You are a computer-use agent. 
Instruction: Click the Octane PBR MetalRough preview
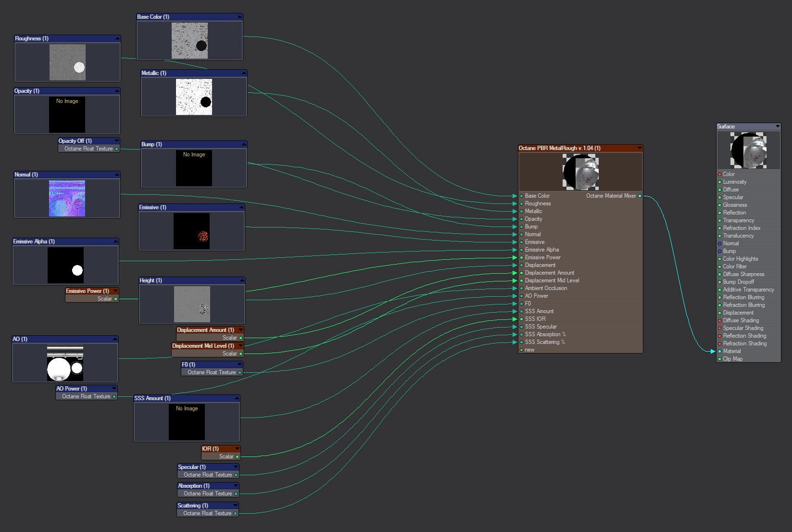(580, 172)
